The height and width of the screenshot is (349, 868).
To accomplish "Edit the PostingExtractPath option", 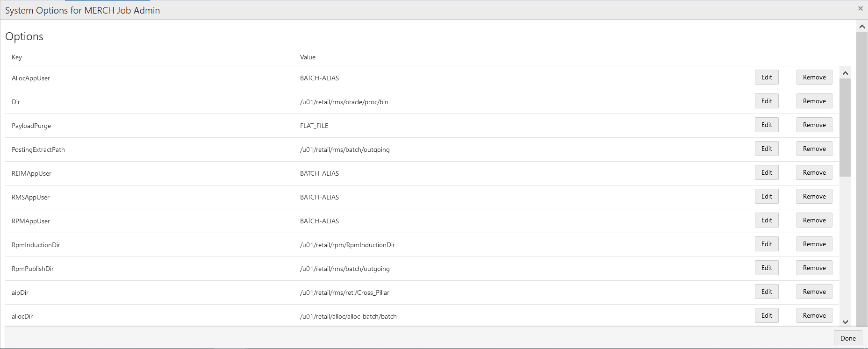I will pos(767,149).
